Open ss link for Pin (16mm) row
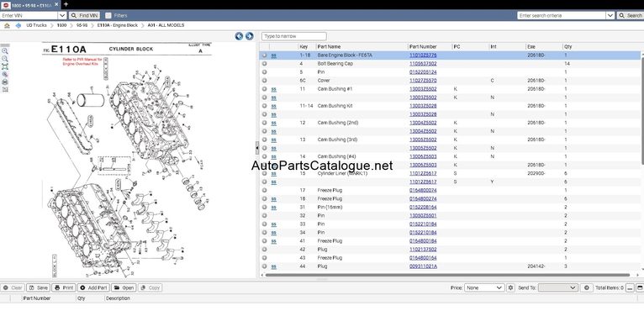Viewport: 644px width, 332px height. (273, 208)
